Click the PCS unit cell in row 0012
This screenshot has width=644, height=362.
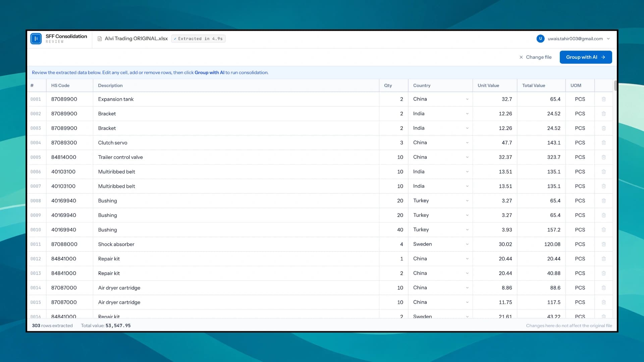click(x=580, y=259)
